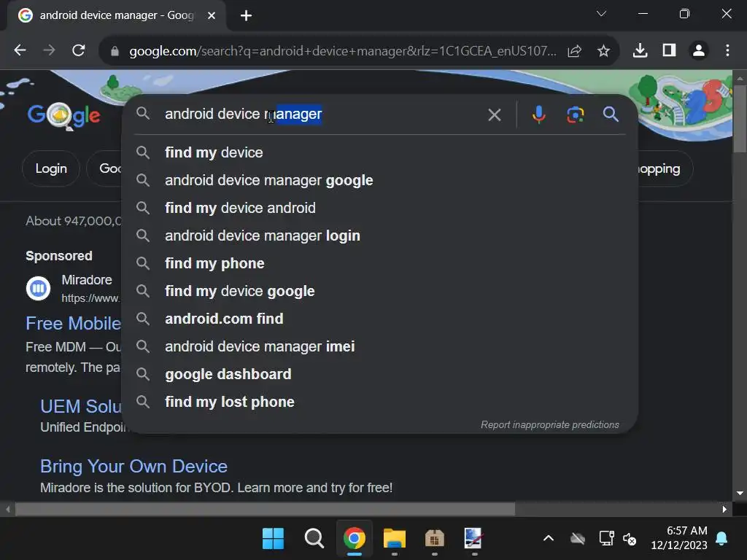Select suggestion "find my device google"
The width and height of the screenshot is (747, 560).
coord(379,291)
